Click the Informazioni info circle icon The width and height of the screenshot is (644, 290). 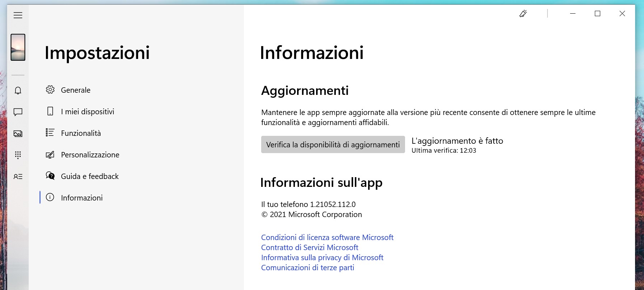50,197
